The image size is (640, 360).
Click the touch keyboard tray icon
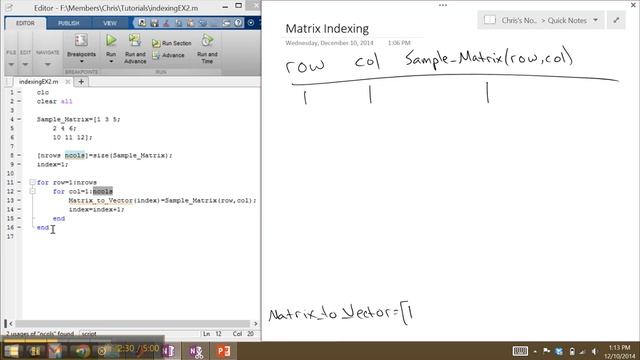coord(520,351)
